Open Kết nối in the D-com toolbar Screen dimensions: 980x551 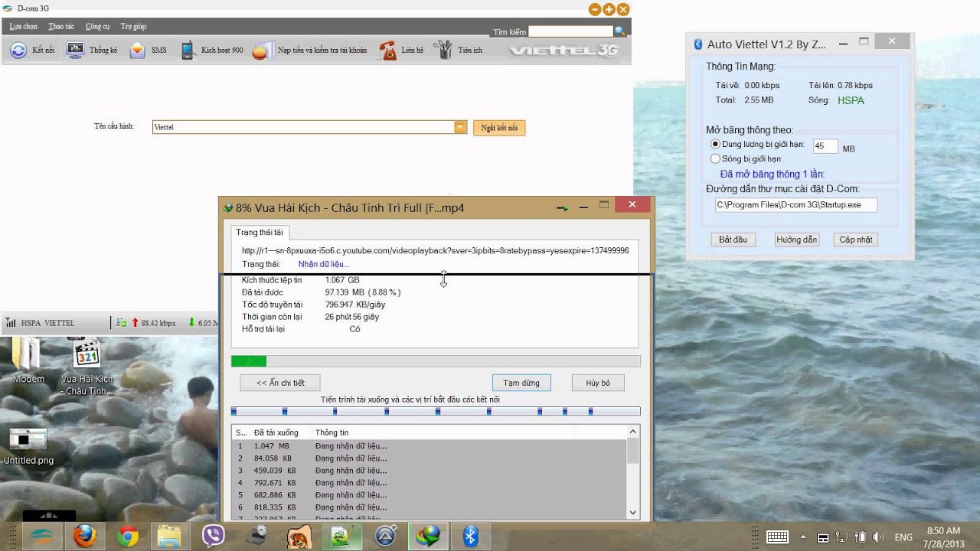(32, 51)
